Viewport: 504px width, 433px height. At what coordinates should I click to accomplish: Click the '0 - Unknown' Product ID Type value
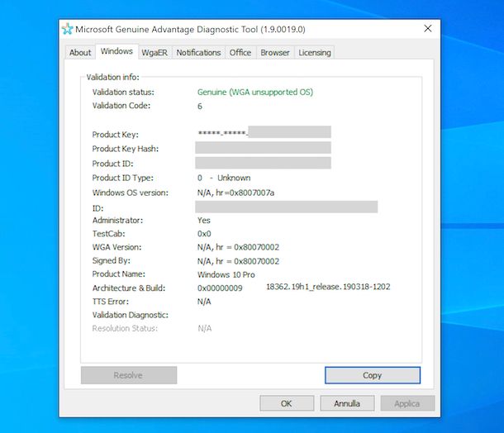point(224,178)
